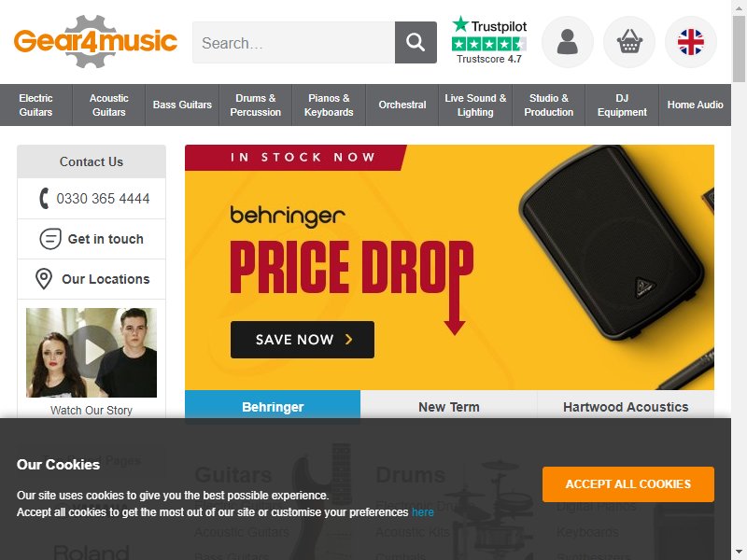This screenshot has height=560, width=747.
Task: Play the Watch Our Story video
Action: coord(92,353)
